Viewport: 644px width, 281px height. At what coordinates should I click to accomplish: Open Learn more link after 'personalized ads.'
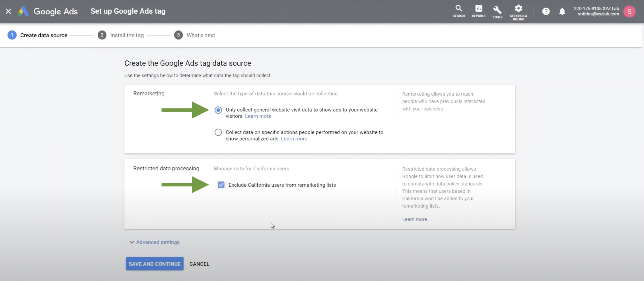click(x=294, y=138)
